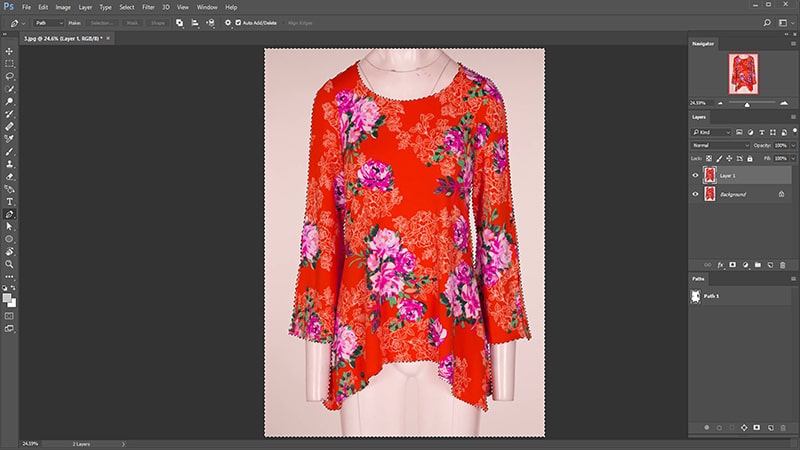Image resolution: width=800 pixels, height=450 pixels.
Task: Open the Image menu
Action: click(63, 7)
